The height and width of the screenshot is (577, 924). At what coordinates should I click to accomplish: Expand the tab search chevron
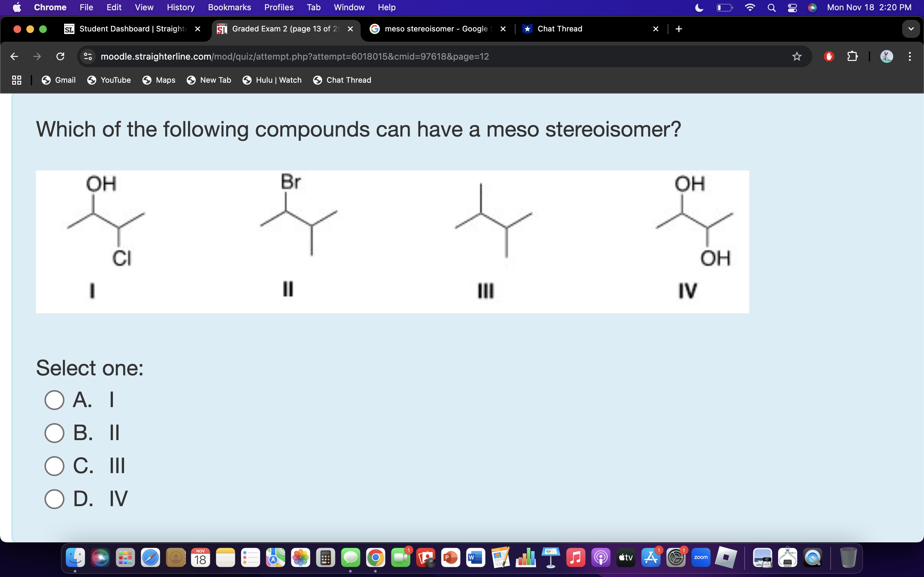(911, 29)
